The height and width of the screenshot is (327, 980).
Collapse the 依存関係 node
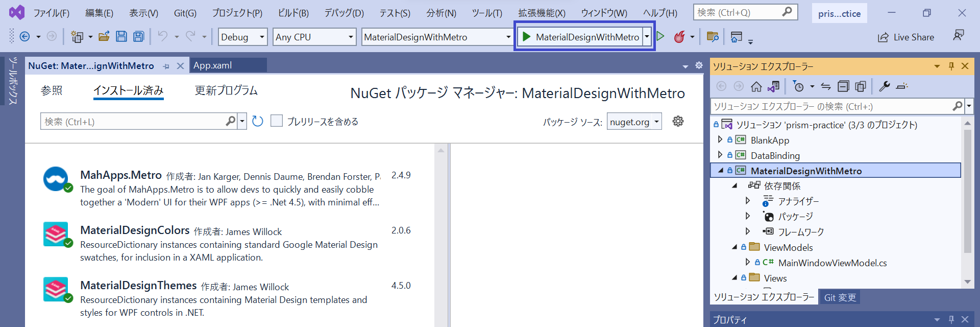click(x=734, y=186)
